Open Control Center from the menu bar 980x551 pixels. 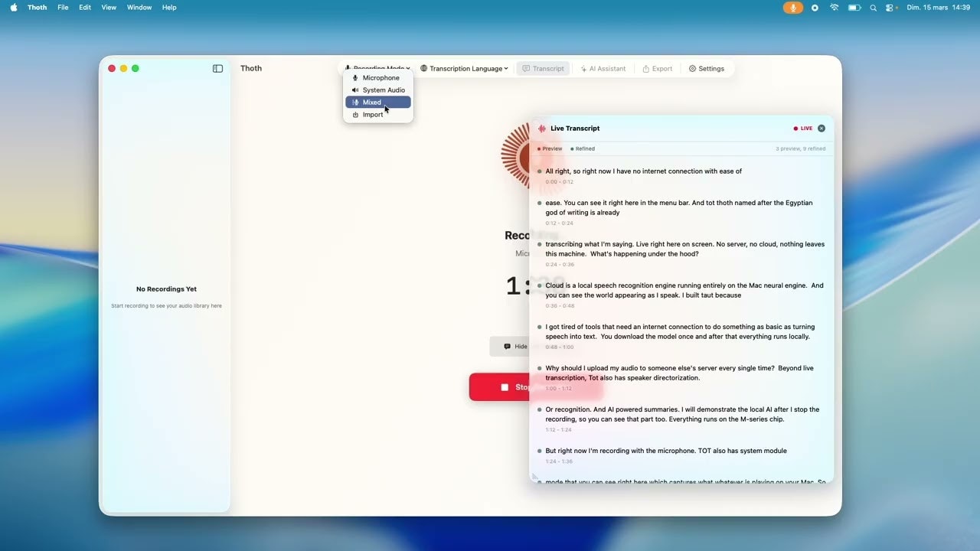[891, 8]
